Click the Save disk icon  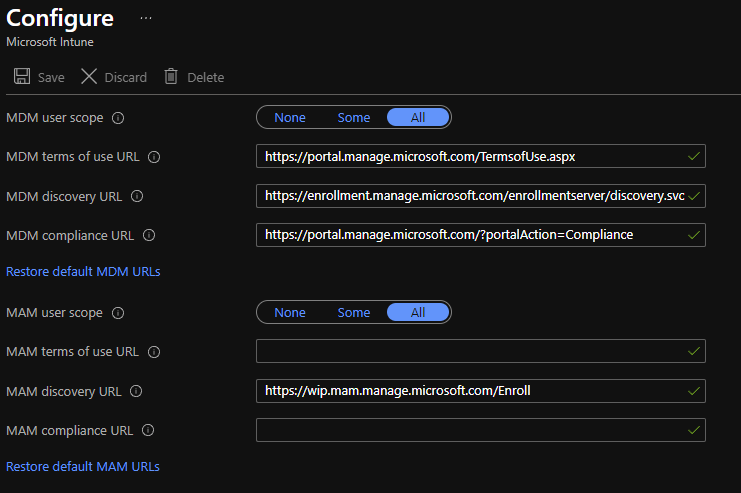(20, 77)
